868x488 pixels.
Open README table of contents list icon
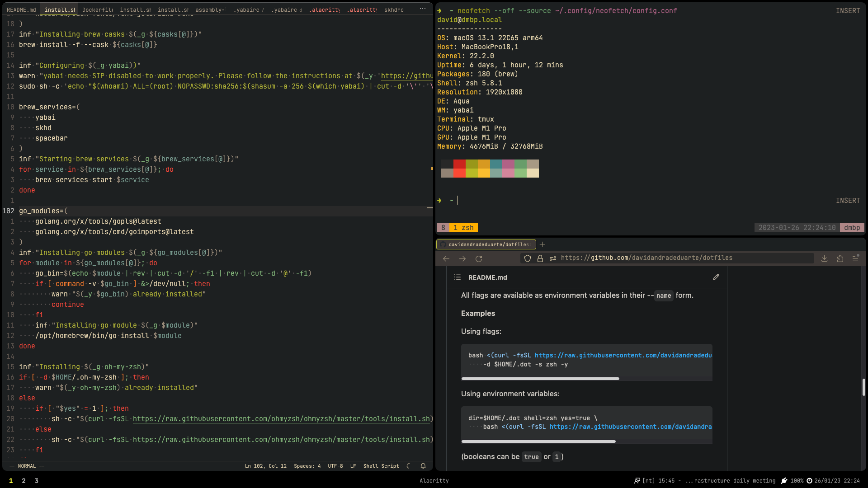458,277
